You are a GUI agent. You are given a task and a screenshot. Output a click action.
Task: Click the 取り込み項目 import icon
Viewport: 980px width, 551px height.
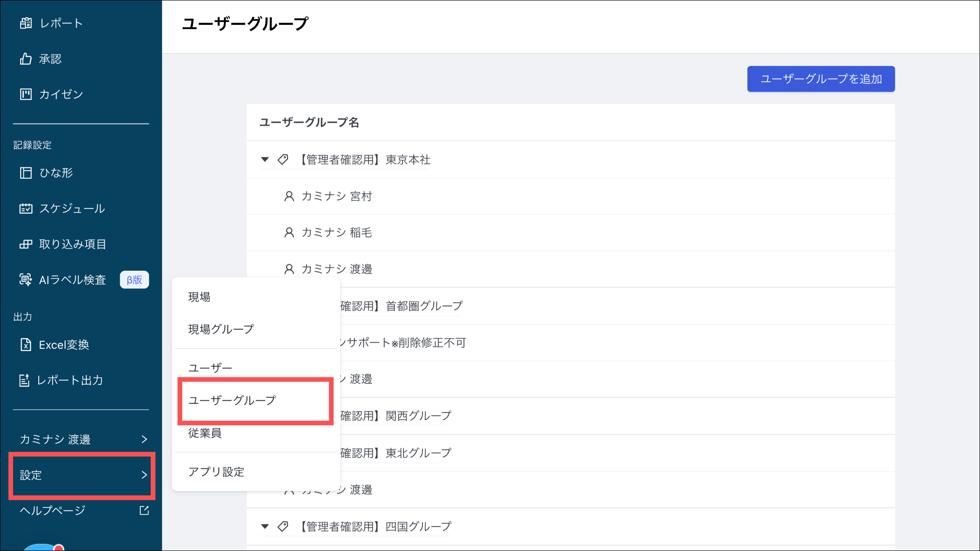(26, 244)
